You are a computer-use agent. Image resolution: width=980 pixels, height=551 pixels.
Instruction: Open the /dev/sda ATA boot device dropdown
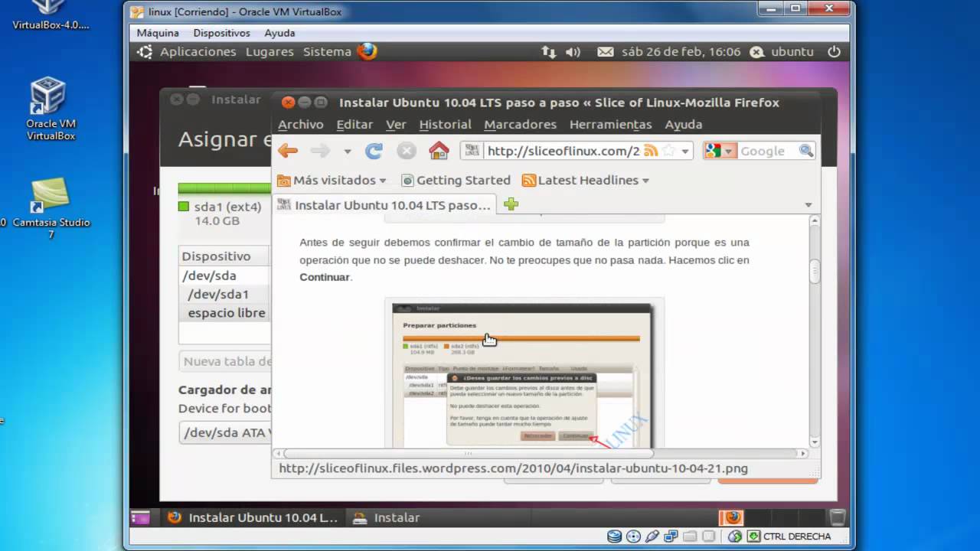[x=225, y=432]
